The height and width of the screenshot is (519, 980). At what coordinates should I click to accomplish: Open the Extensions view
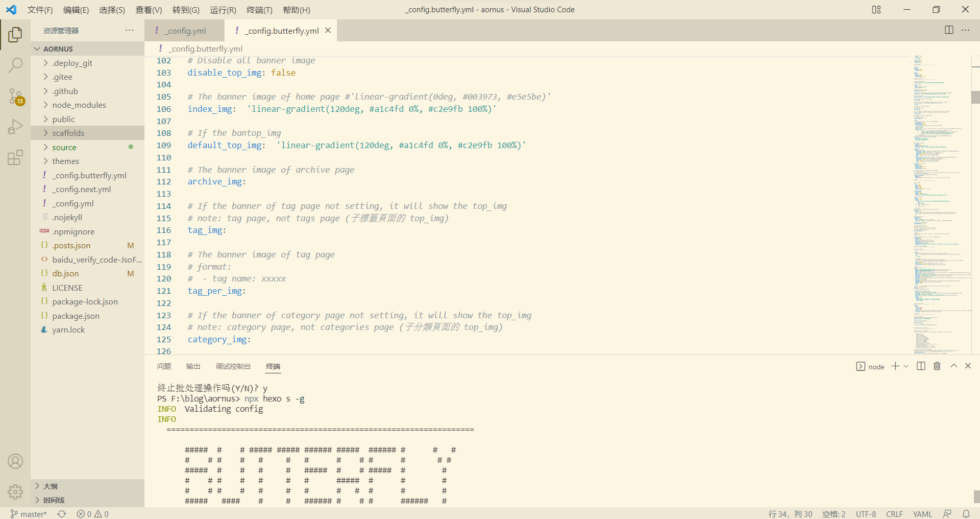pos(15,157)
